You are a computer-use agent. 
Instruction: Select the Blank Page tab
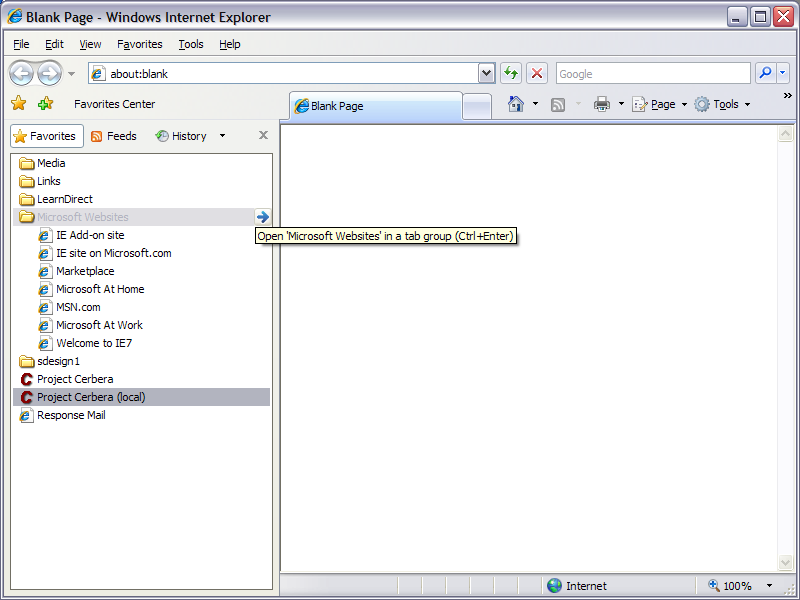tap(375, 106)
